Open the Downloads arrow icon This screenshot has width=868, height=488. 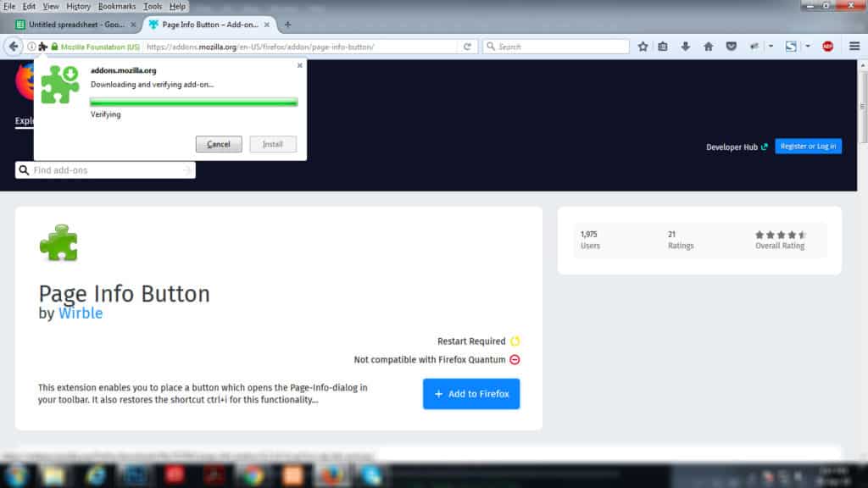(685, 47)
